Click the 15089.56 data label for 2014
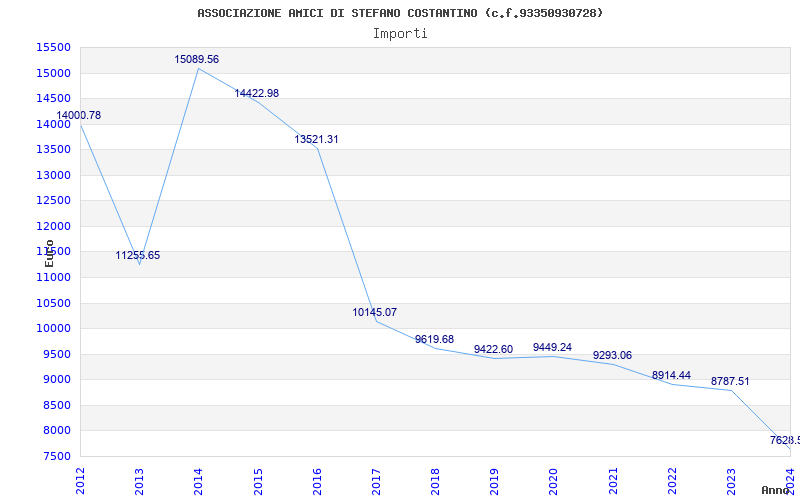Screen dimensions: 800x500 [x=196, y=59]
